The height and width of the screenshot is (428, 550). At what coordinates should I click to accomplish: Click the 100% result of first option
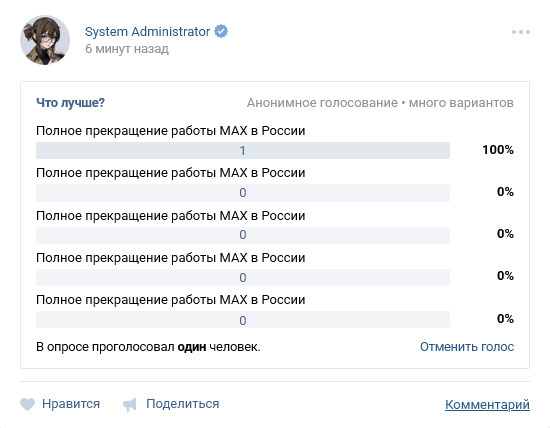tap(498, 150)
